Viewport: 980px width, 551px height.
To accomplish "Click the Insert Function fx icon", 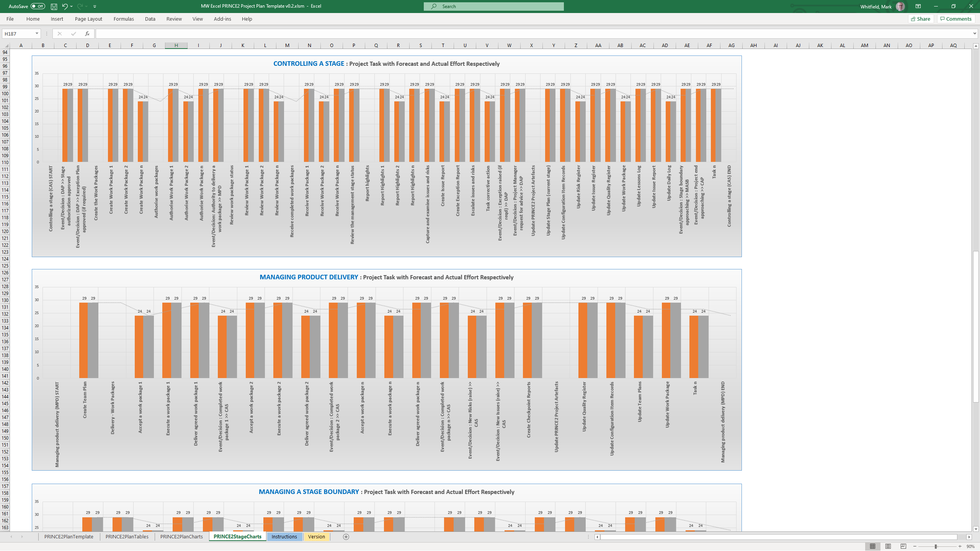I will pyautogui.click(x=87, y=34).
